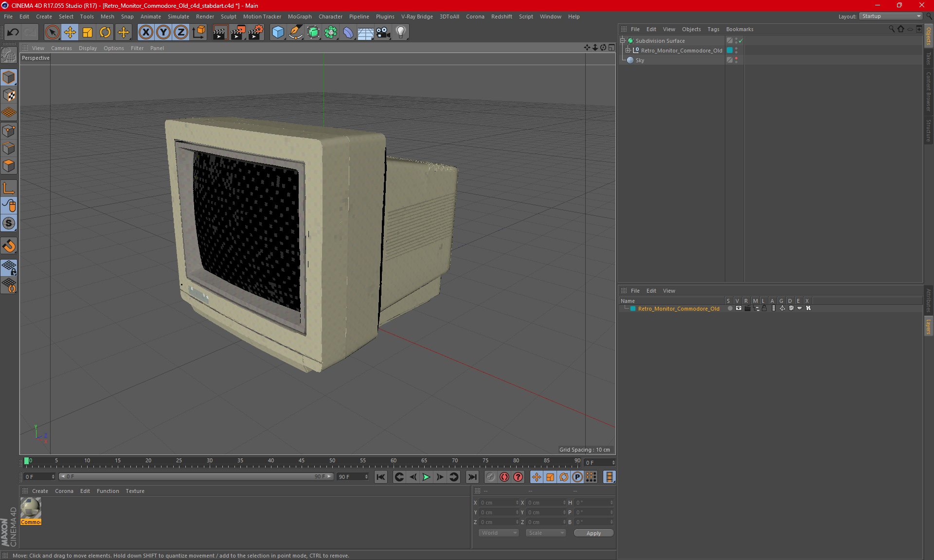Open the Layout Startup dropdown
The image size is (934, 560).
[891, 16]
